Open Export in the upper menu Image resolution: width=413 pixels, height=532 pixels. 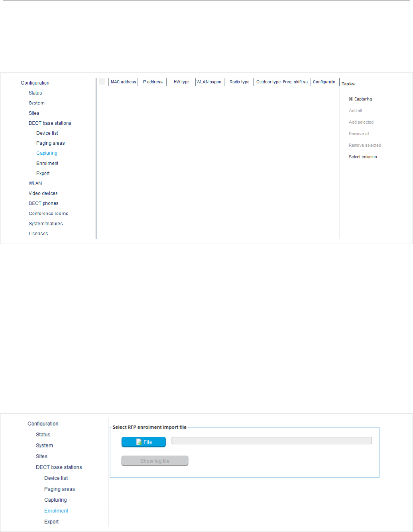43,173
